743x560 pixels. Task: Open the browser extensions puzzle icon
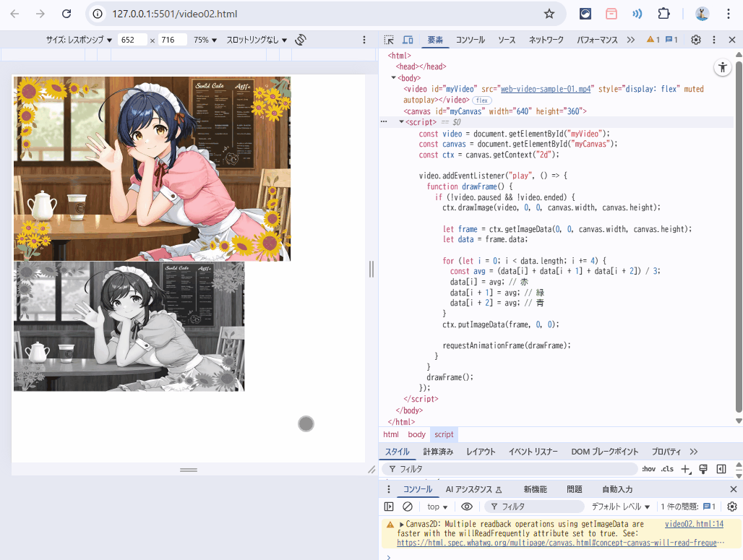tap(664, 14)
